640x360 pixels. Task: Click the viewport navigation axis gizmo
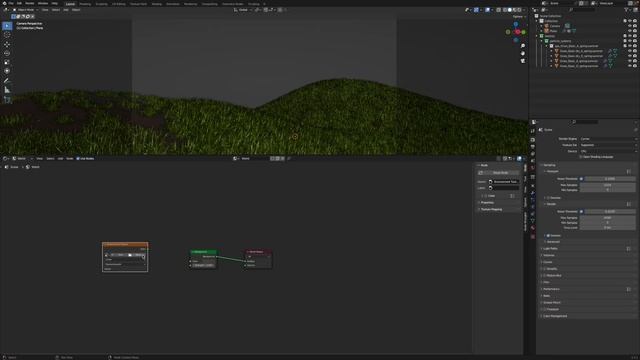516,32
